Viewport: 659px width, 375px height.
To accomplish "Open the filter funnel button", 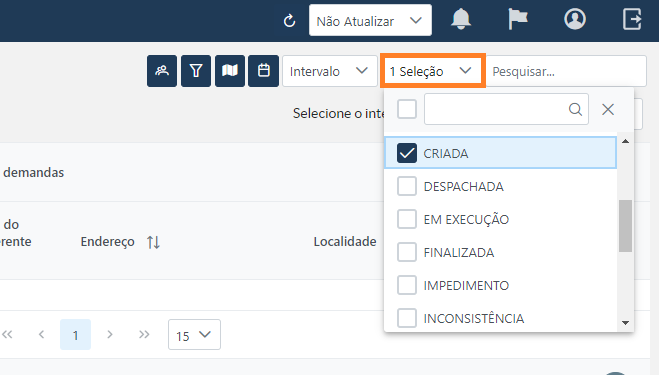I will click(x=196, y=71).
